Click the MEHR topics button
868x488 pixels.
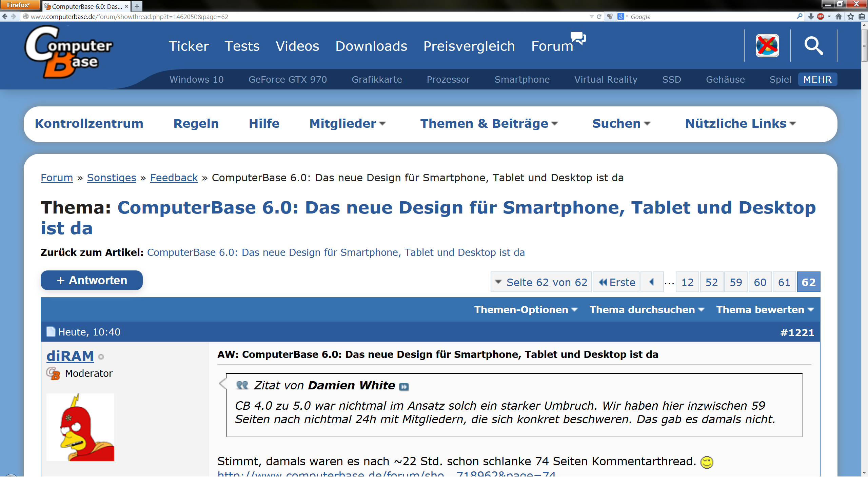point(817,79)
